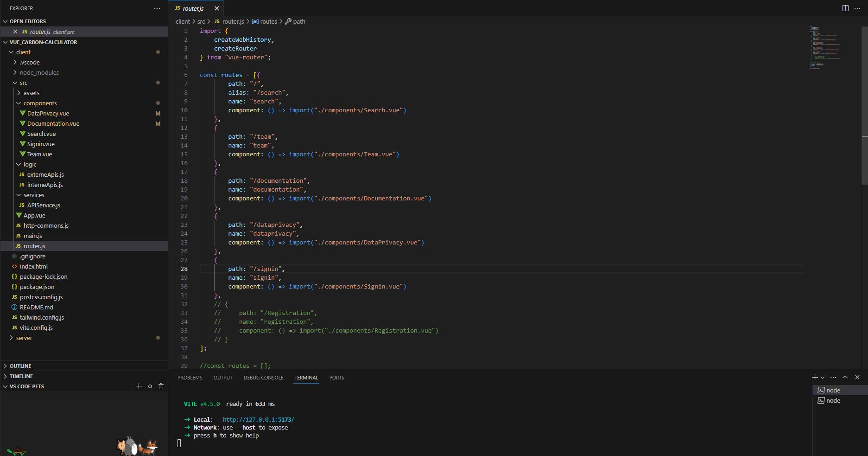Open package.json file
The height and width of the screenshot is (456, 868).
37,287
